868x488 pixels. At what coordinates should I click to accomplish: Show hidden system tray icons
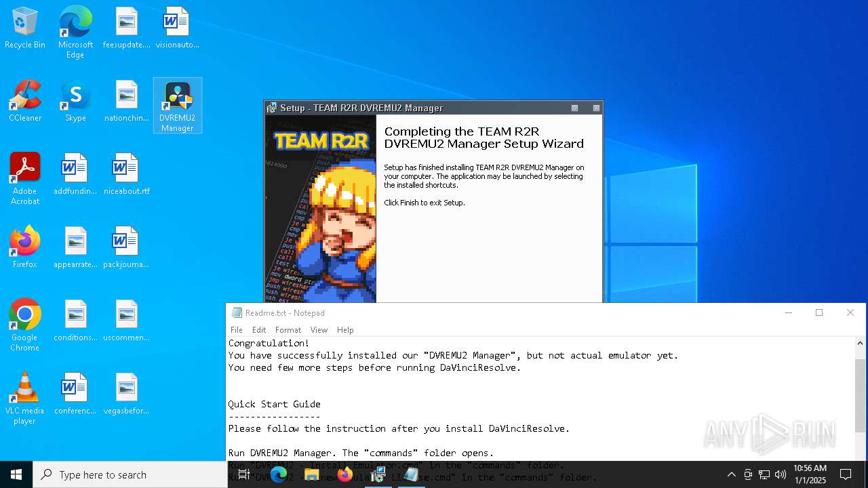pos(731,474)
